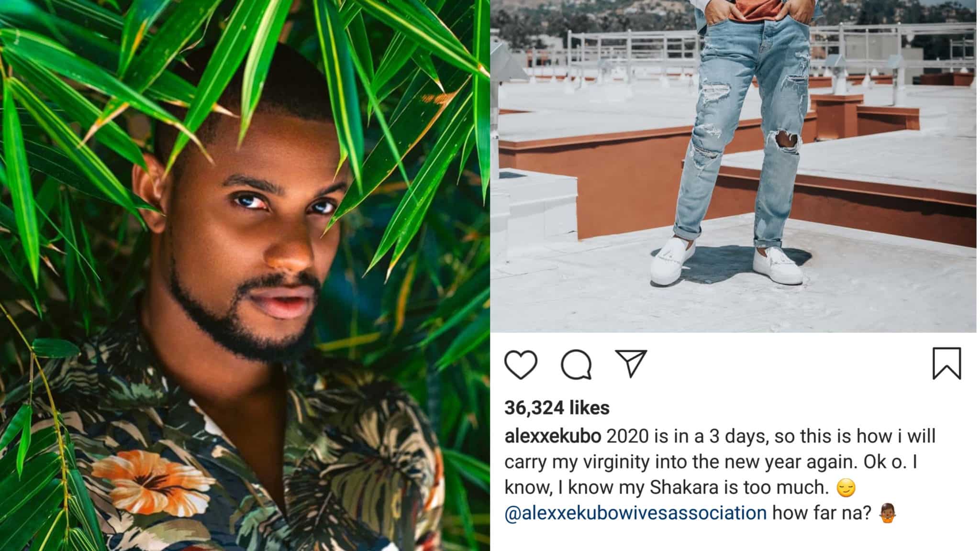Open the alexxekubo profile username
Image resolution: width=980 pixels, height=551 pixels.
[553, 436]
